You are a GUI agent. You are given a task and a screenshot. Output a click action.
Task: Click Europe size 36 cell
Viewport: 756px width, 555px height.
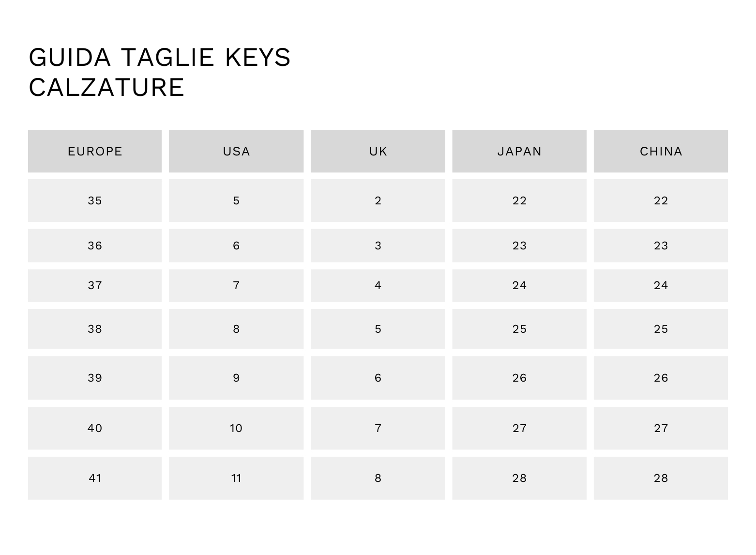point(95,246)
